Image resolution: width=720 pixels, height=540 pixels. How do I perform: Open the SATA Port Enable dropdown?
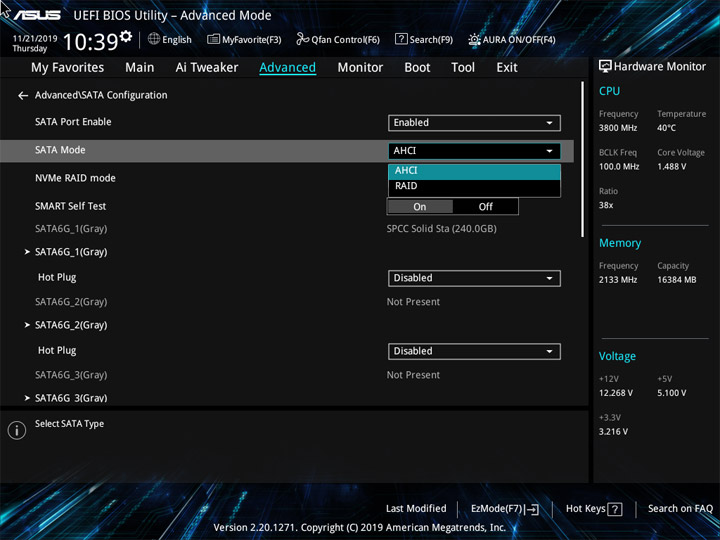(474, 123)
